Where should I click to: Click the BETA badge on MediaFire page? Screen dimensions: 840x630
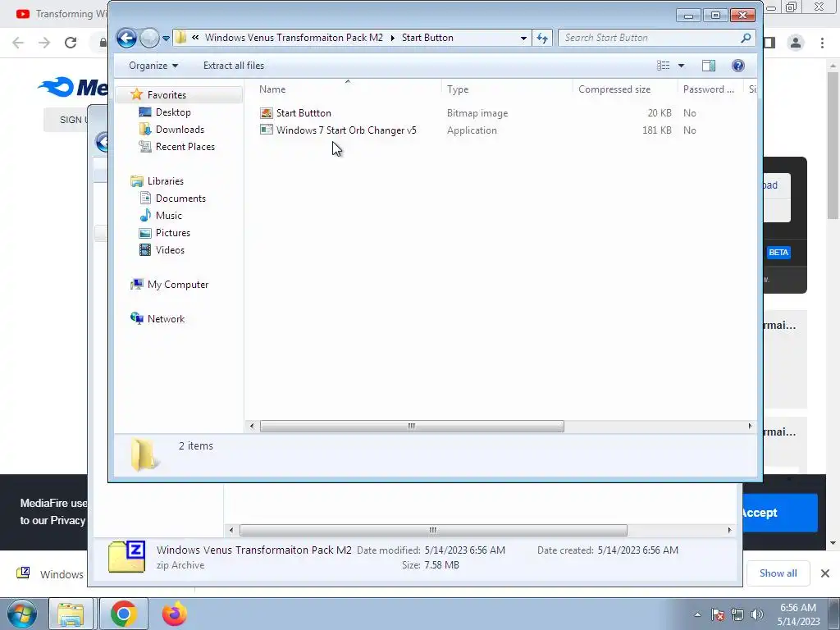[x=778, y=253]
